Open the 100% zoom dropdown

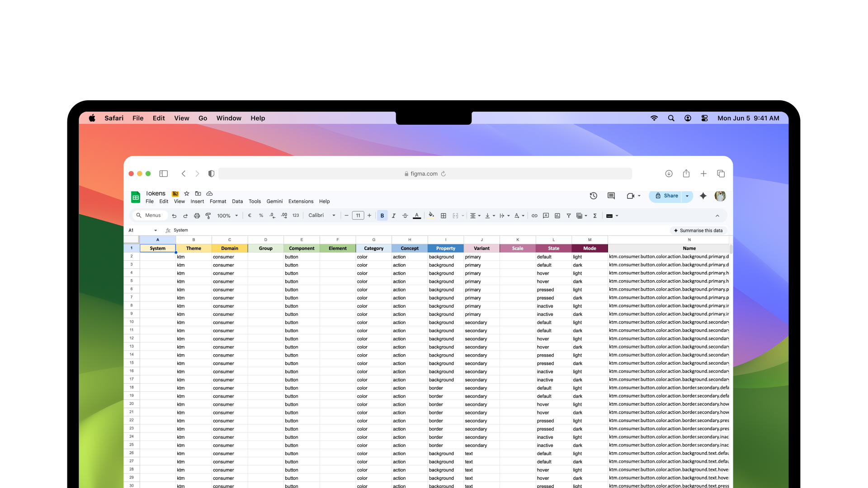point(227,216)
